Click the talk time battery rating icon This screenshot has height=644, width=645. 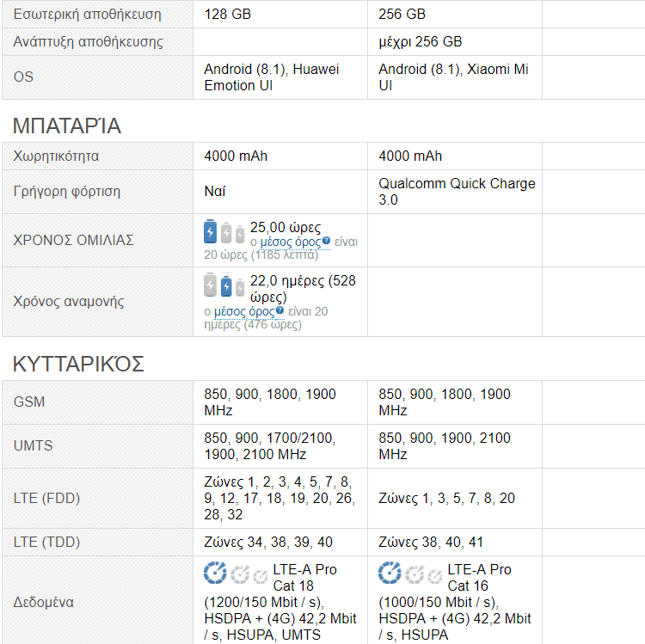pos(224,232)
